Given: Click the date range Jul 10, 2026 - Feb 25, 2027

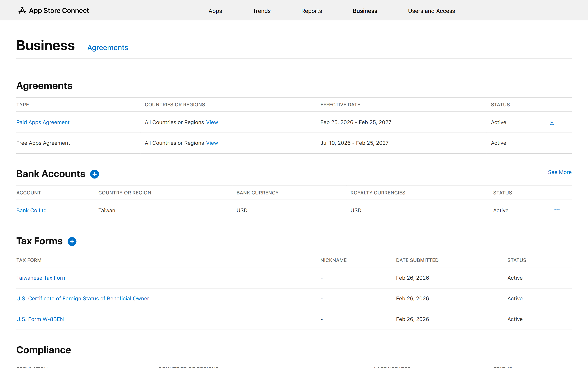Looking at the screenshot, I should point(354,143).
